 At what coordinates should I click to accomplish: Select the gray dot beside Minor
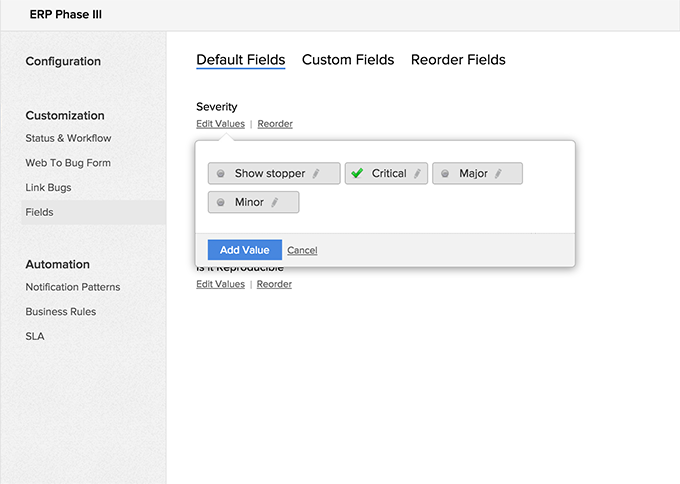click(x=221, y=203)
